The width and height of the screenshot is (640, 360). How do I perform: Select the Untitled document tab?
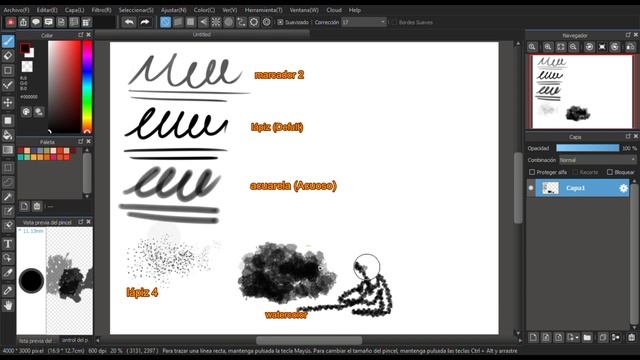coord(202,35)
